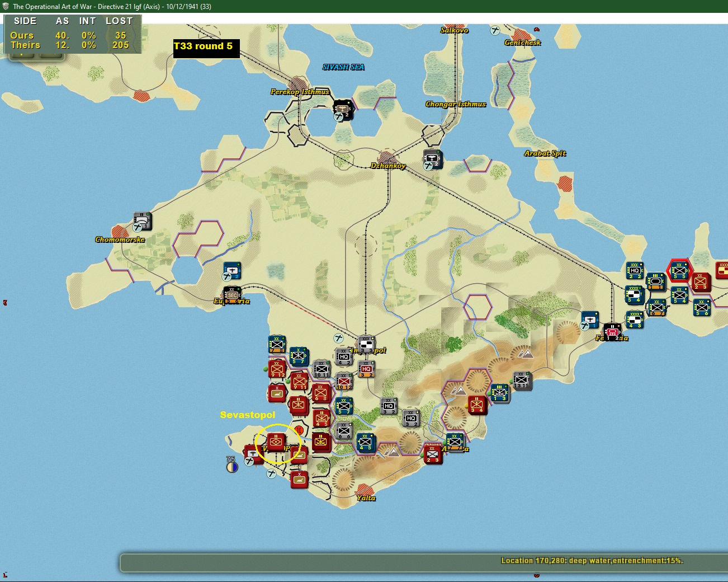728x582 pixels.
Task: Select the grey XX unit marked 10-12
Action: (x=344, y=382)
